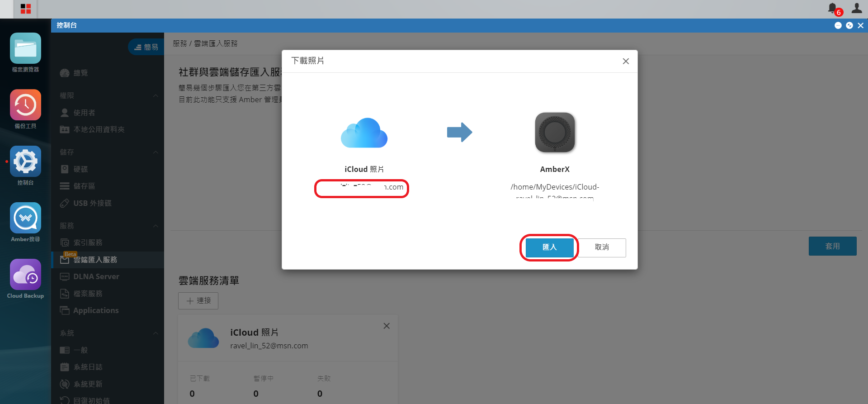This screenshot has width=868, height=404.
Task: Collapse the 權限 section
Action: click(x=156, y=95)
